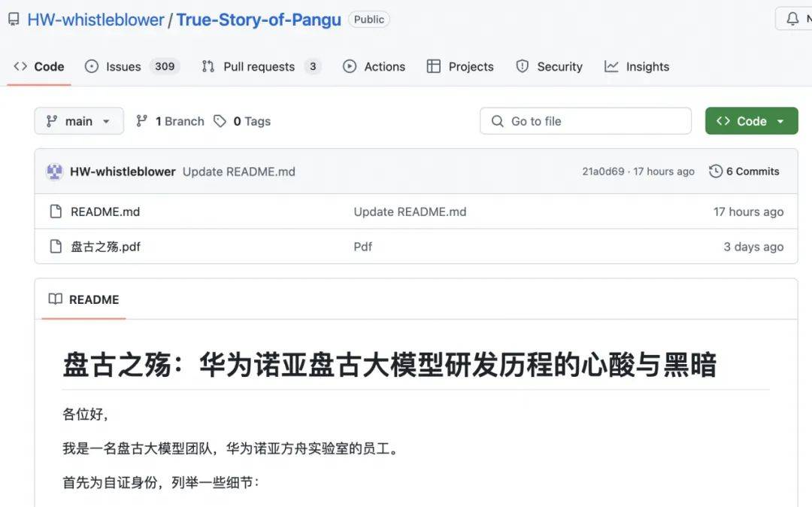This screenshot has width=812, height=507.
Task: Click the Update README.md commit message
Action: coord(238,172)
